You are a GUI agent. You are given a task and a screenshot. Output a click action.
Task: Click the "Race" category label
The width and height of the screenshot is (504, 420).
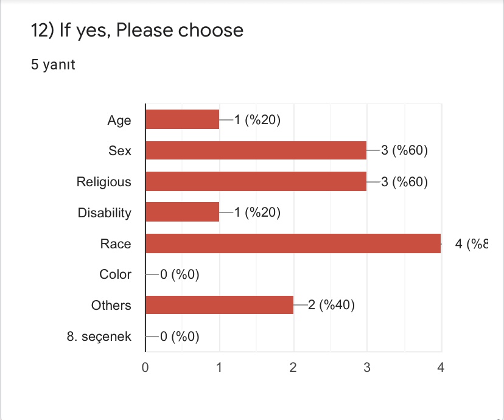pyautogui.click(x=116, y=243)
